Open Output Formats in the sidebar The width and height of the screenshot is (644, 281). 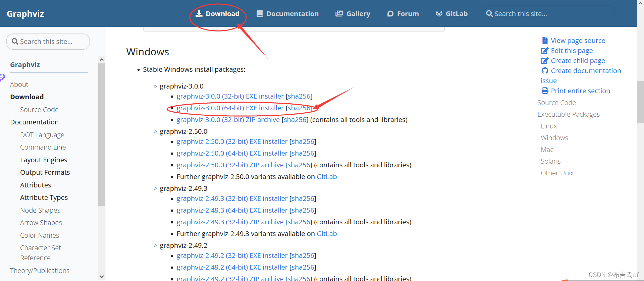(x=45, y=172)
